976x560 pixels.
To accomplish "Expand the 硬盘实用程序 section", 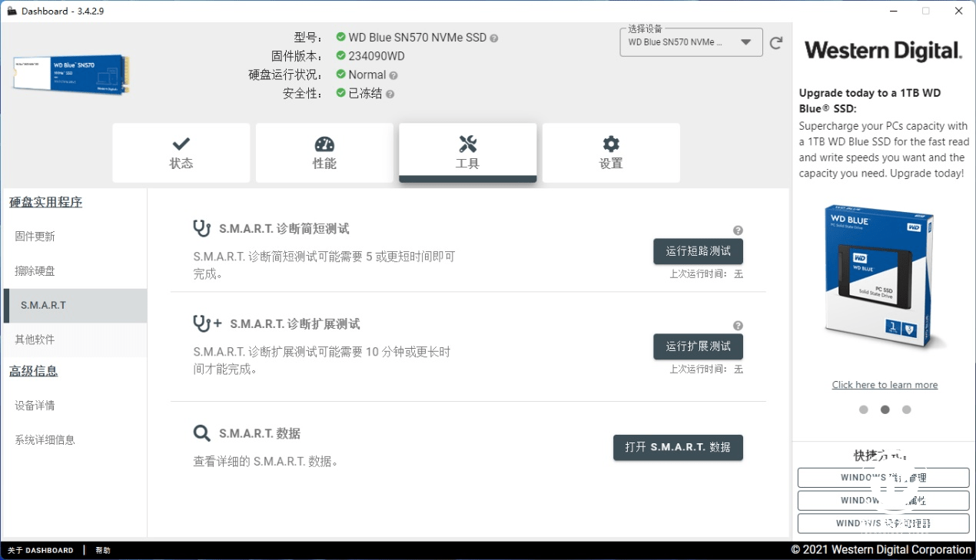I will (44, 202).
